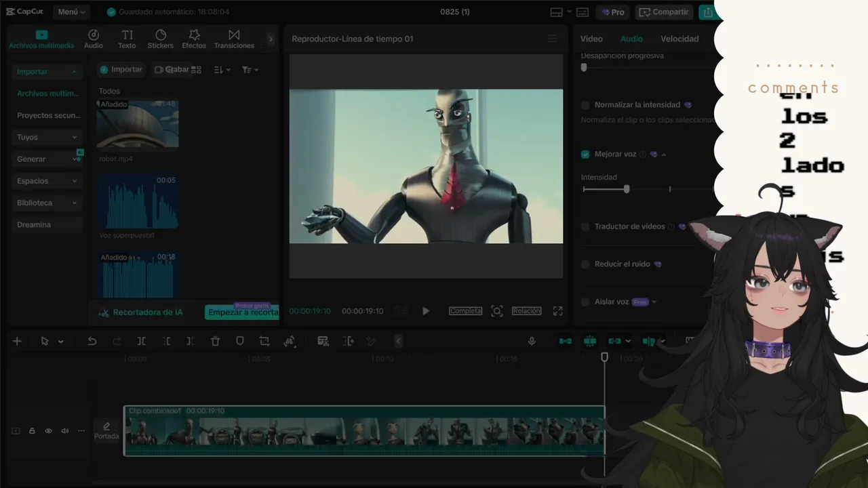Viewport: 868px width, 488px height.
Task: Open the Relación aspect ratio button
Action: coord(526,311)
